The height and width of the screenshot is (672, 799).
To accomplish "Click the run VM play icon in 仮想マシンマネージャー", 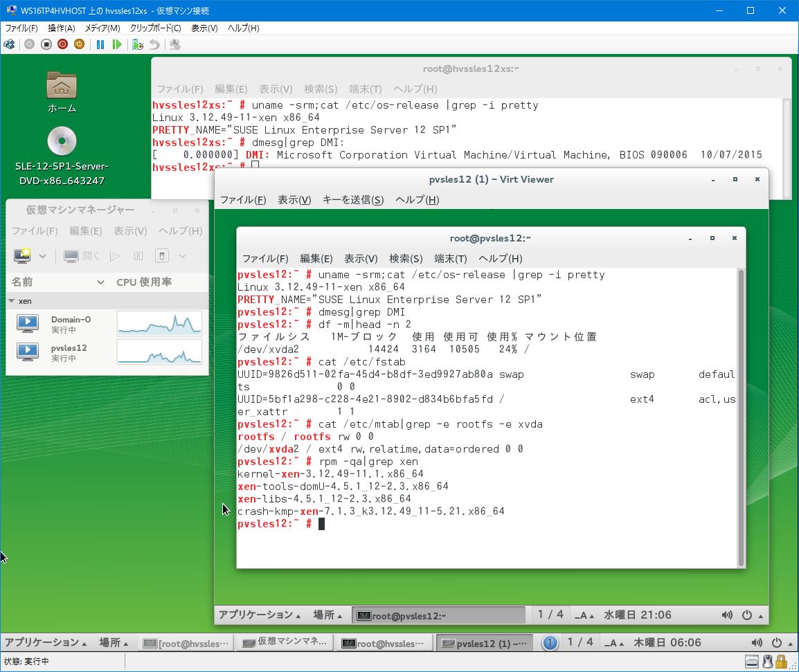I will (115, 256).
